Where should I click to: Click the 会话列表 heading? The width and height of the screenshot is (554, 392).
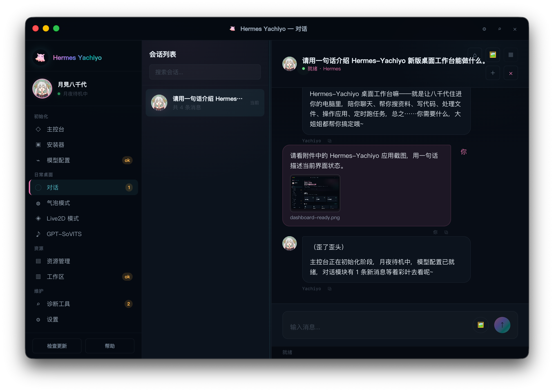point(163,54)
